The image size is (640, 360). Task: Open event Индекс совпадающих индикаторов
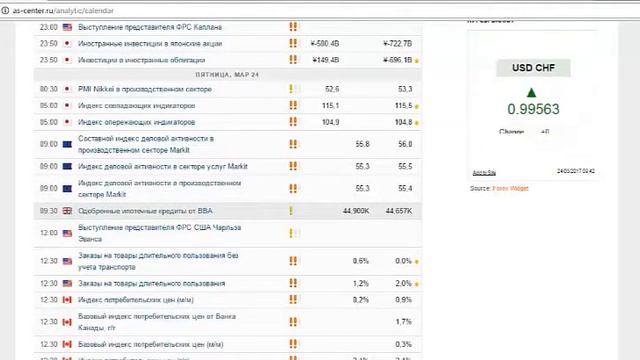pos(136,106)
